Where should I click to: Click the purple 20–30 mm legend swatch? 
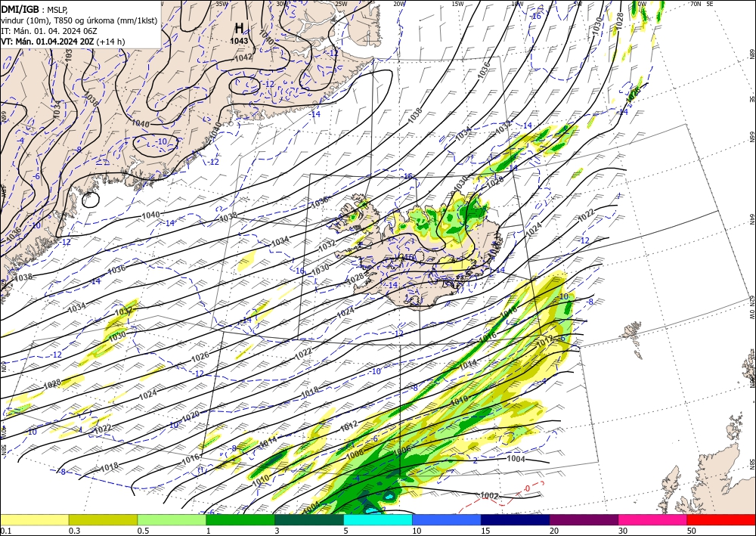tap(584, 519)
